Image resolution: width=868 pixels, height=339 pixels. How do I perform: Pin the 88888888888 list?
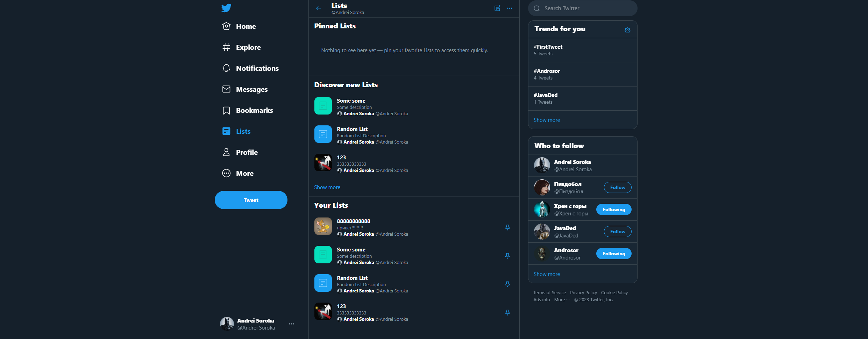[507, 228]
